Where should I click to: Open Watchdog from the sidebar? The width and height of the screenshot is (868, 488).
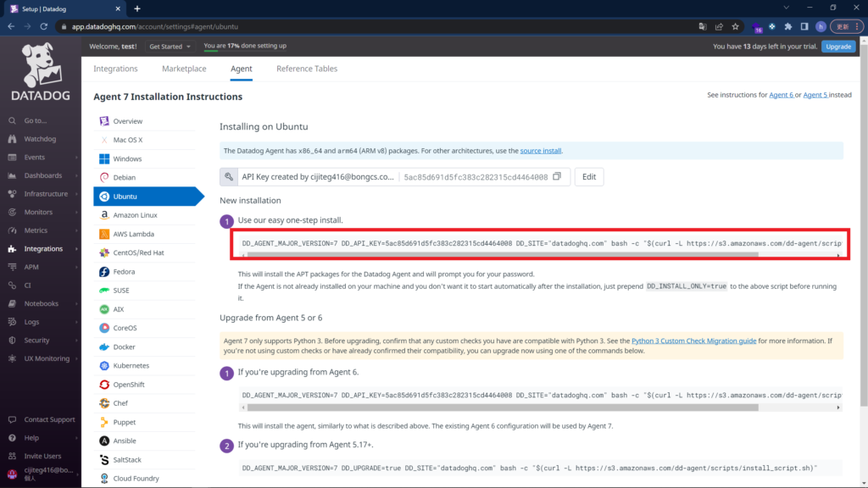pyautogui.click(x=12, y=139)
